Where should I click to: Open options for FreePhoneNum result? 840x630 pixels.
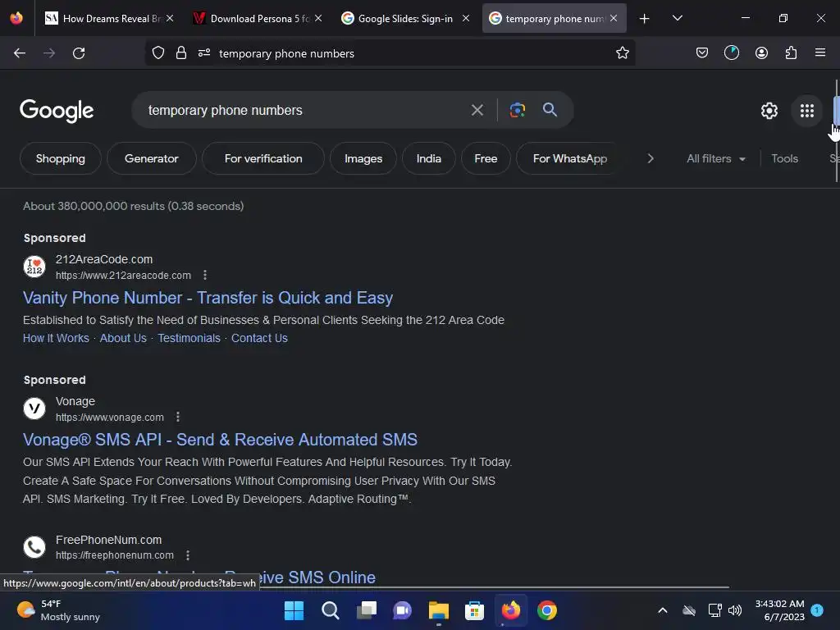(x=188, y=555)
